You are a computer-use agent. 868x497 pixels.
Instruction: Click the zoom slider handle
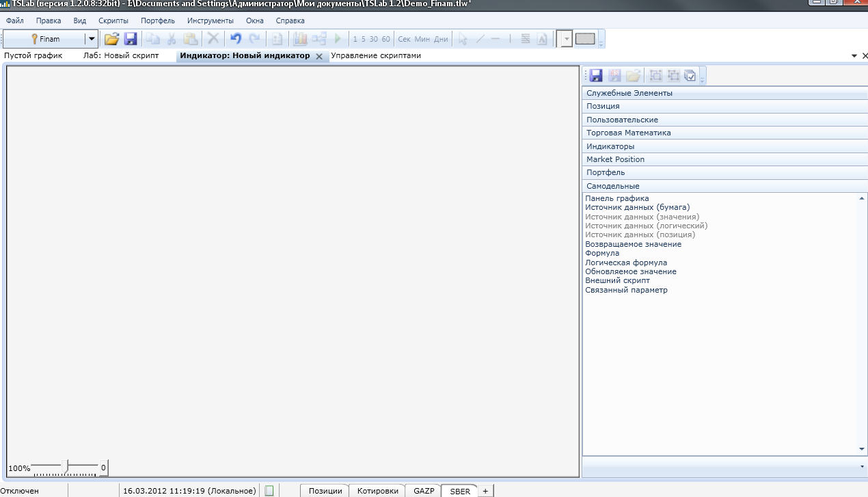[x=65, y=467]
